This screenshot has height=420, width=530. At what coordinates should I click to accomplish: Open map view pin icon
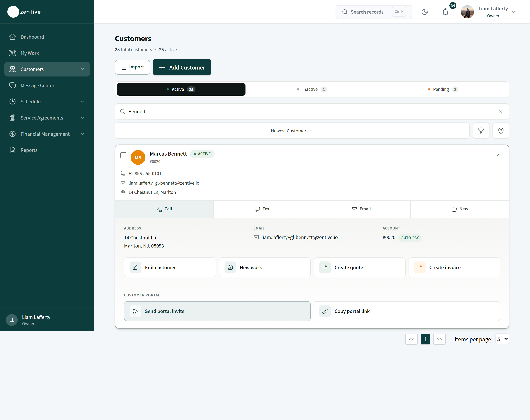point(501,131)
